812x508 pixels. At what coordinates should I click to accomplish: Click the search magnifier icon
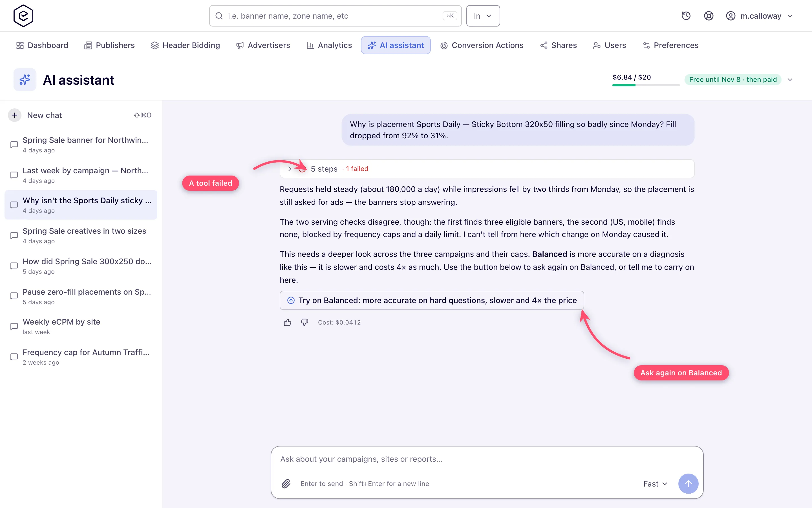pos(219,16)
